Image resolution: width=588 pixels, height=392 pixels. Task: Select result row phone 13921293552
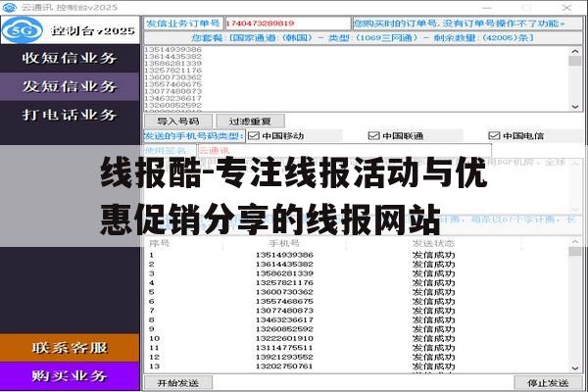pos(284,357)
